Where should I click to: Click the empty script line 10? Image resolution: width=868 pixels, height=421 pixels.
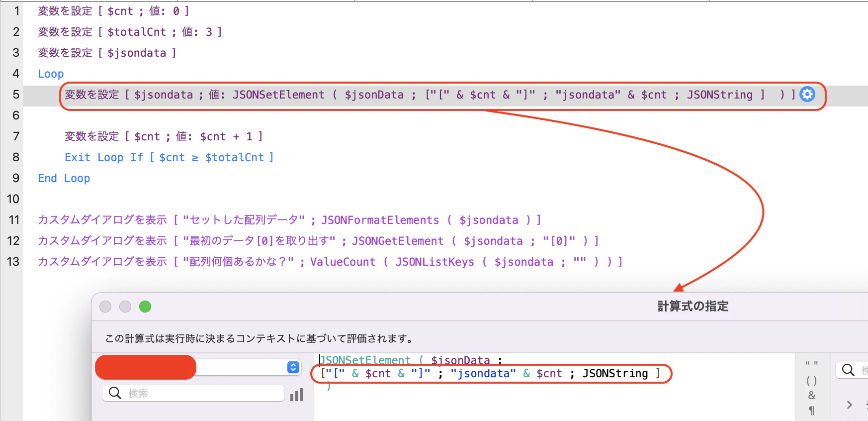pos(445,199)
